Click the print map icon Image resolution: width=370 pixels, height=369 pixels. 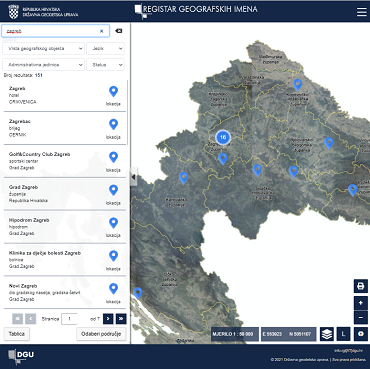pos(361,286)
